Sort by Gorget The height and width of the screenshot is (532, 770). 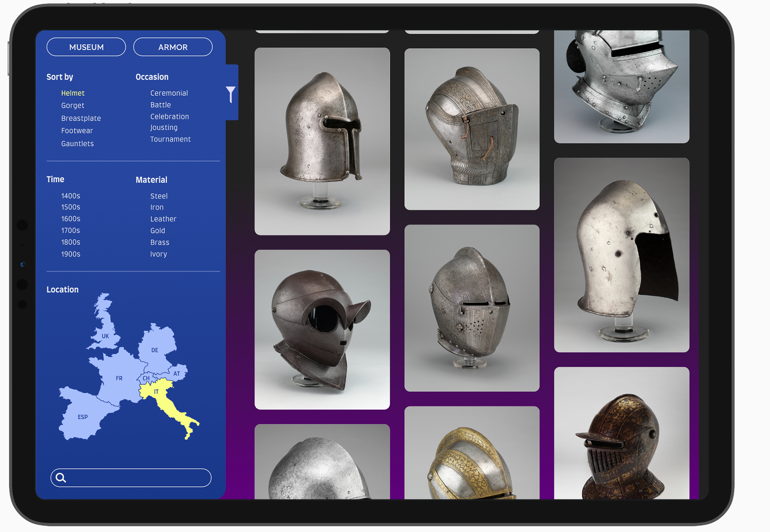click(73, 105)
